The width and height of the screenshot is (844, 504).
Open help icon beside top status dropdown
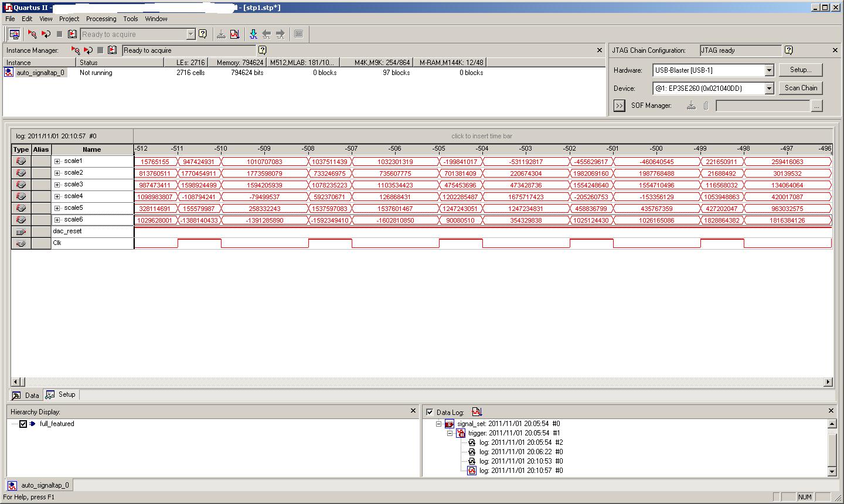point(203,34)
